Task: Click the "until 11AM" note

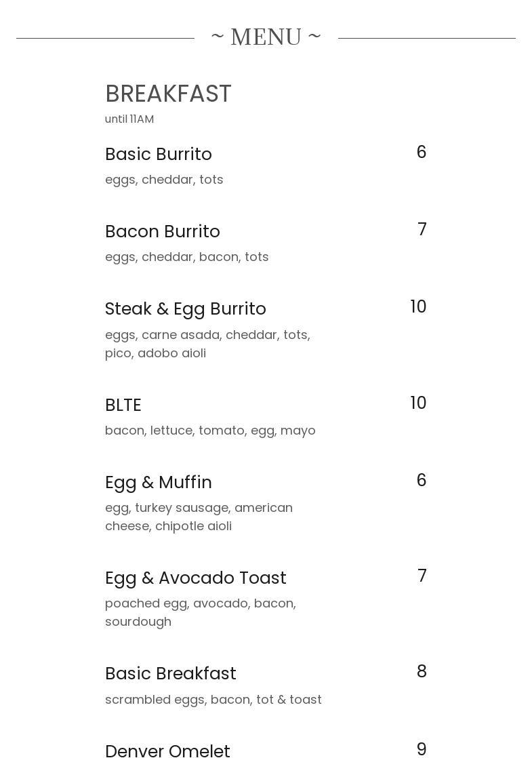Action: [x=129, y=119]
